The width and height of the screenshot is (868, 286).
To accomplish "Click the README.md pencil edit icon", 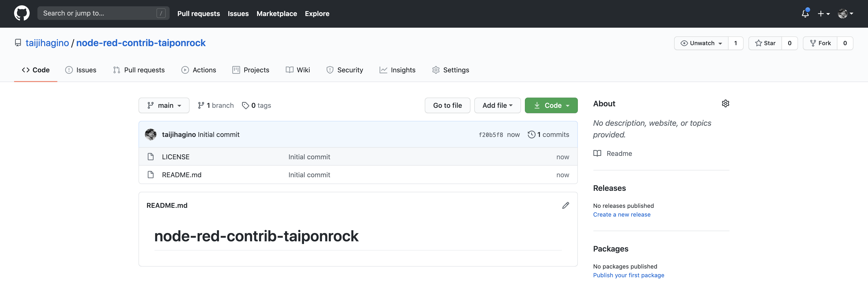I will point(565,205).
